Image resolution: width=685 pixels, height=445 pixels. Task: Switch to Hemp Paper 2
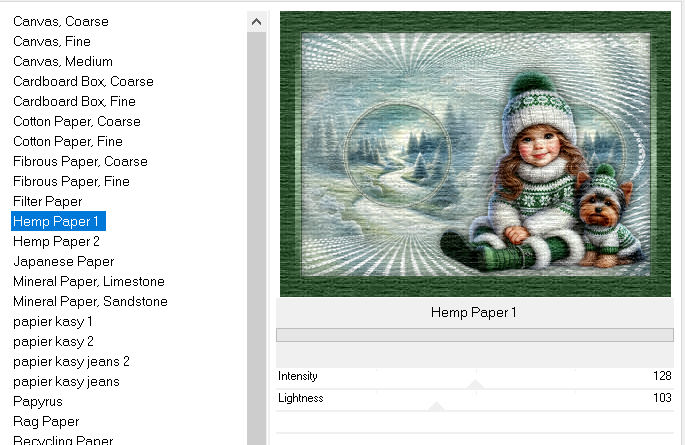coord(56,241)
